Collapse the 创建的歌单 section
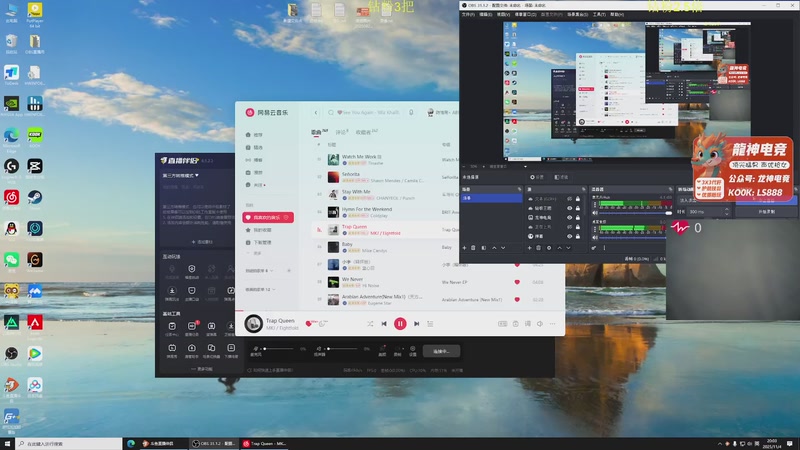800x450 pixels. pos(260,270)
